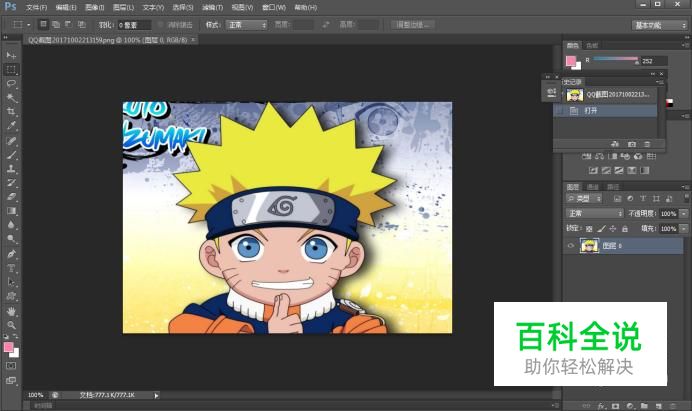
Task: Choose Intersect with selection mode
Action: click(81, 25)
